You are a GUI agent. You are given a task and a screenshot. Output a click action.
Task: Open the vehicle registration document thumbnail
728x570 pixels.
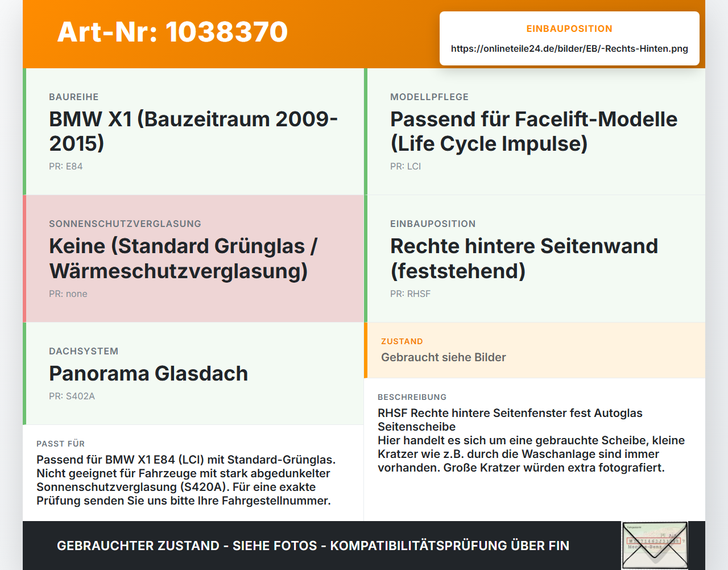click(x=655, y=546)
